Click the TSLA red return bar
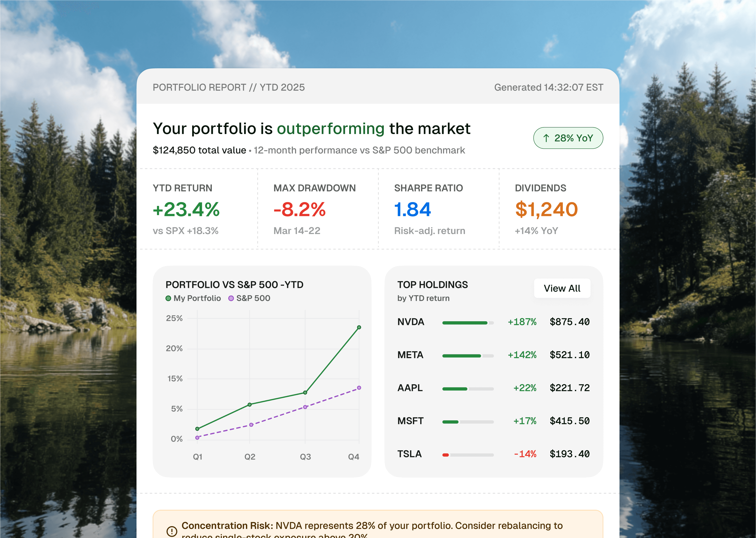The width and height of the screenshot is (756, 538). tap(445, 455)
